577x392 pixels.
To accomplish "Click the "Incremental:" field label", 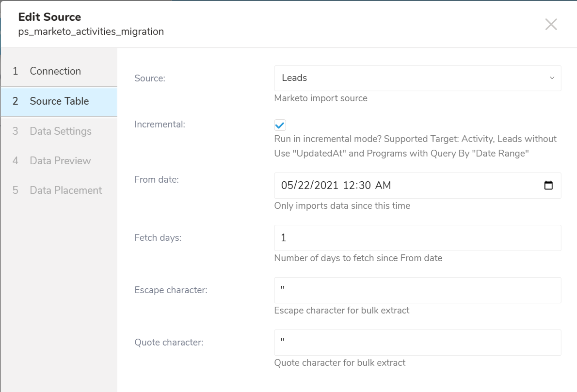I will (160, 125).
